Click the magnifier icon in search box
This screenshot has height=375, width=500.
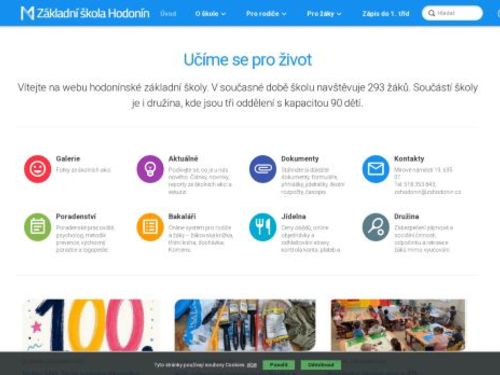[431, 13]
